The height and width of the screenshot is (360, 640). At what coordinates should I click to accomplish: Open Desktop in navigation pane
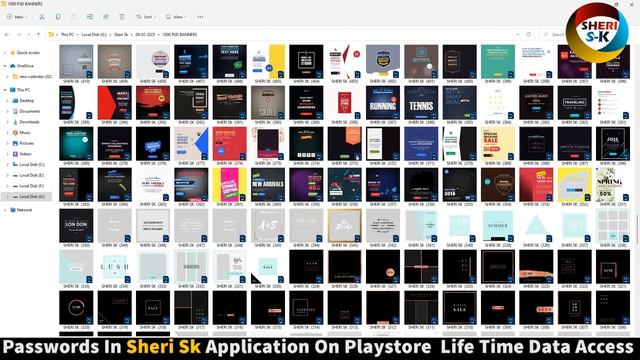point(27,100)
